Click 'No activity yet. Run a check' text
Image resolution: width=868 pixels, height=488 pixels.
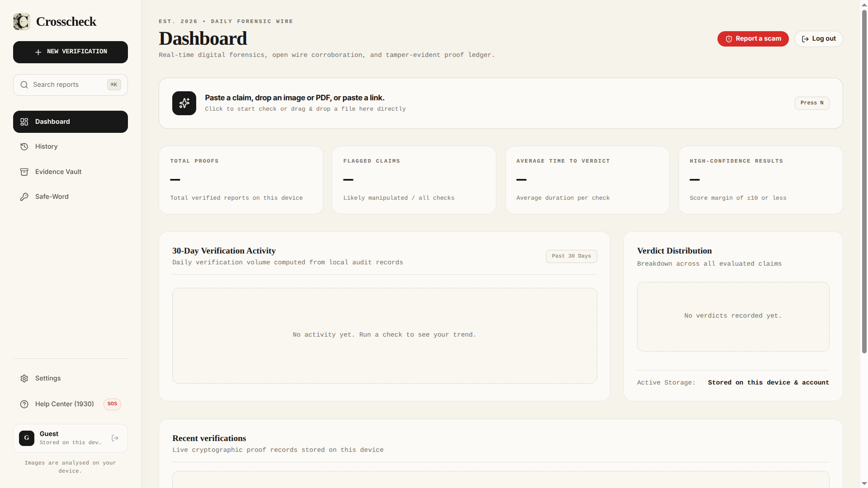(384, 335)
